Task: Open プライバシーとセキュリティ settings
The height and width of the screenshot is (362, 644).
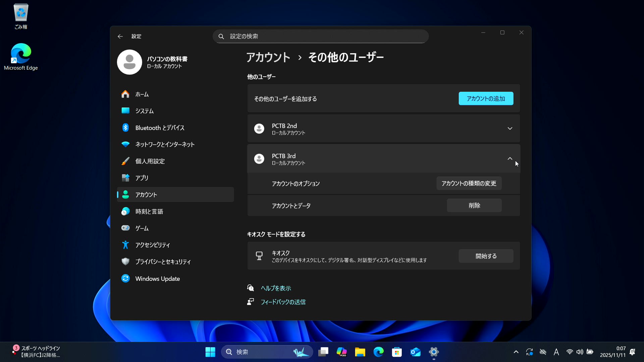Action: [163, 262]
